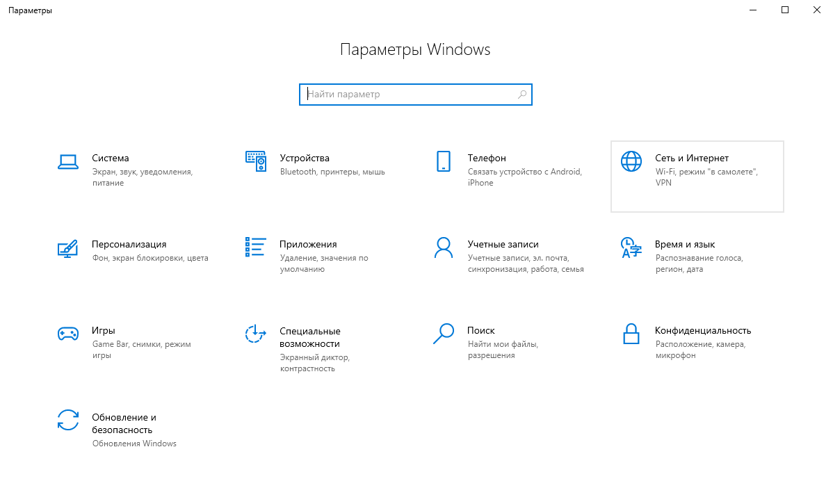Click the Специальные возможности icon

[x=255, y=334]
